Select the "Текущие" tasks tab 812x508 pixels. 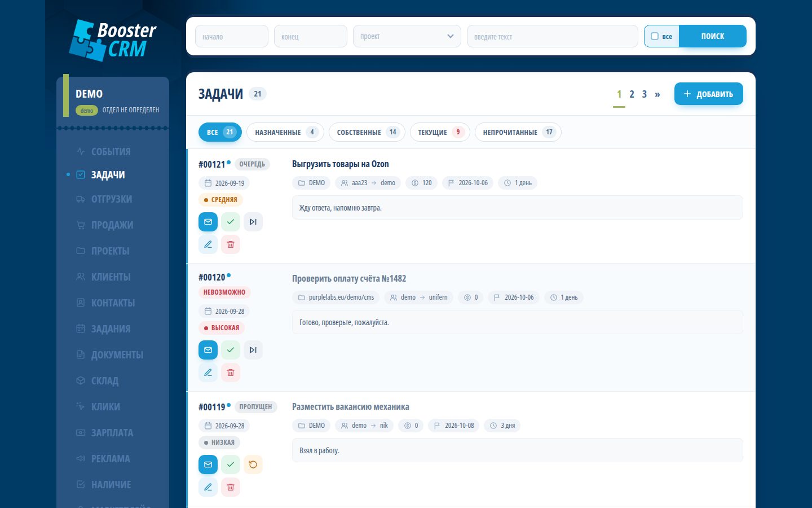point(440,132)
